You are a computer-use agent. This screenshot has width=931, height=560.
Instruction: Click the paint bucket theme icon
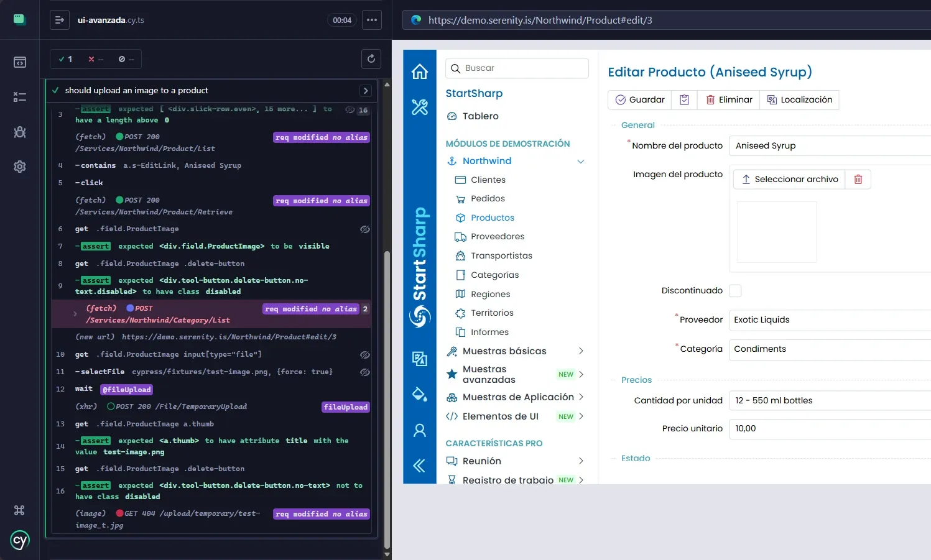coord(420,394)
